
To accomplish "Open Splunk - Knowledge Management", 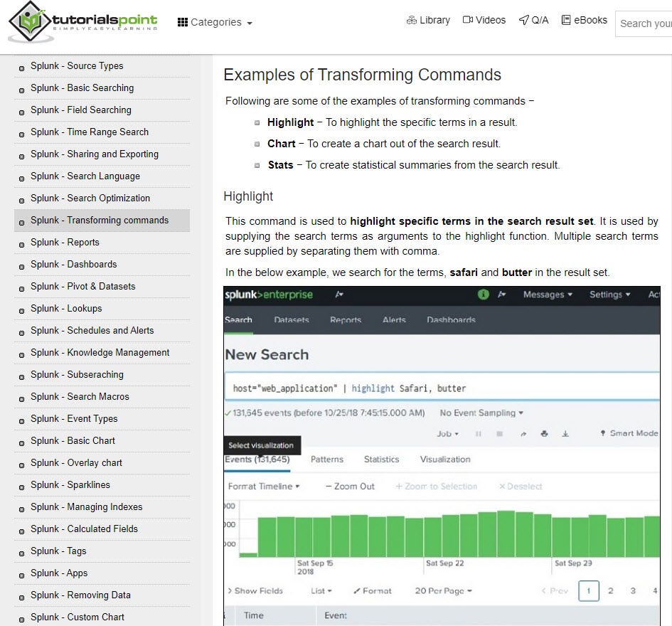I will [100, 352].
